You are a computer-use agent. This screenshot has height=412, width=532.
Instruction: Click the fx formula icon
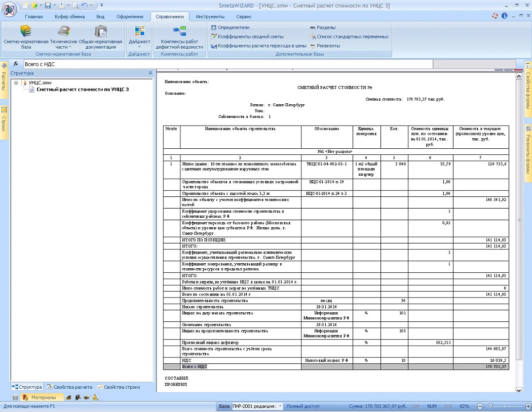click(16, 64)
